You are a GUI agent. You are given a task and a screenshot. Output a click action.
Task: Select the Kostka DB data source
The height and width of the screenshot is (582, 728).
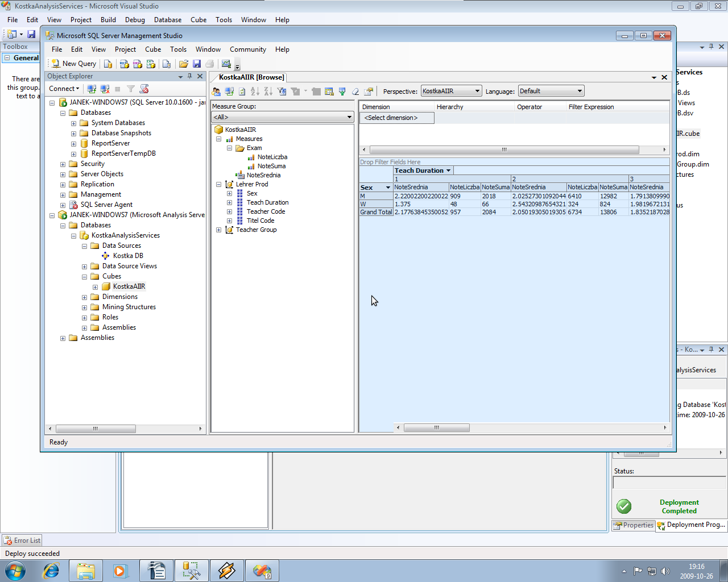[128, 256]
